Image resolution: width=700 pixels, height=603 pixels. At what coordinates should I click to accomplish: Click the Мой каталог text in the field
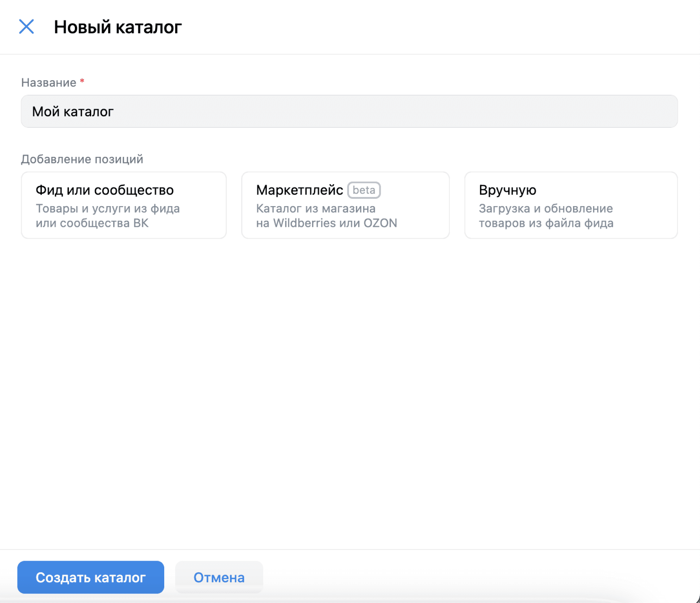click(73, 111)
